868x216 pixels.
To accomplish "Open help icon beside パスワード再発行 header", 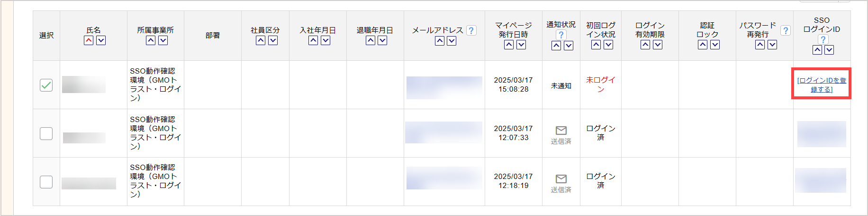I will pos(785,30).
